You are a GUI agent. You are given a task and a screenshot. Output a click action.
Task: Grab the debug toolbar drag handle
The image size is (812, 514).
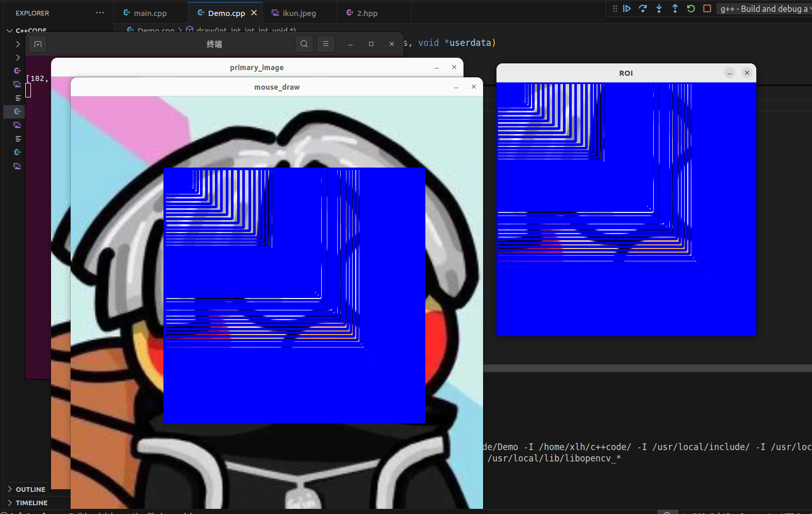[x=615, y=9]
